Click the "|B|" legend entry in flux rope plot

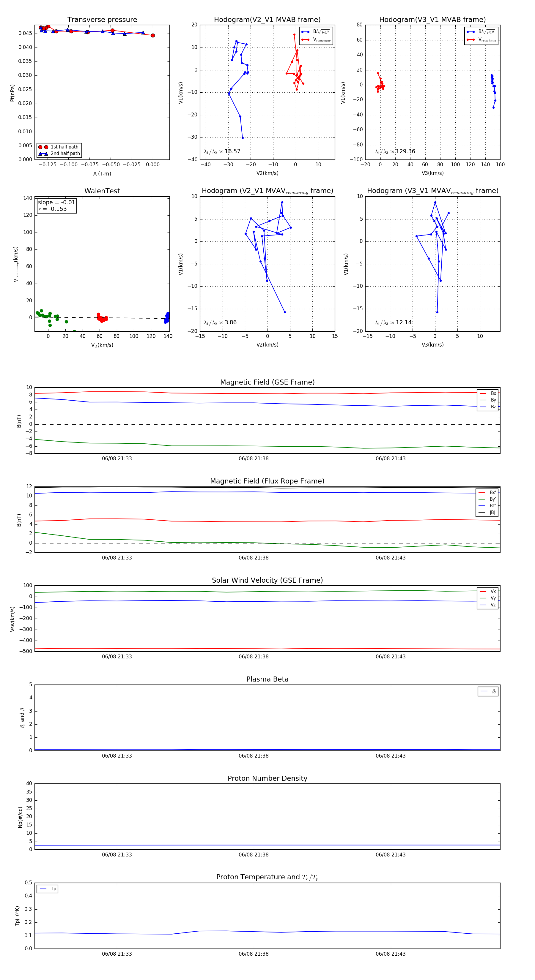[487, 513]
